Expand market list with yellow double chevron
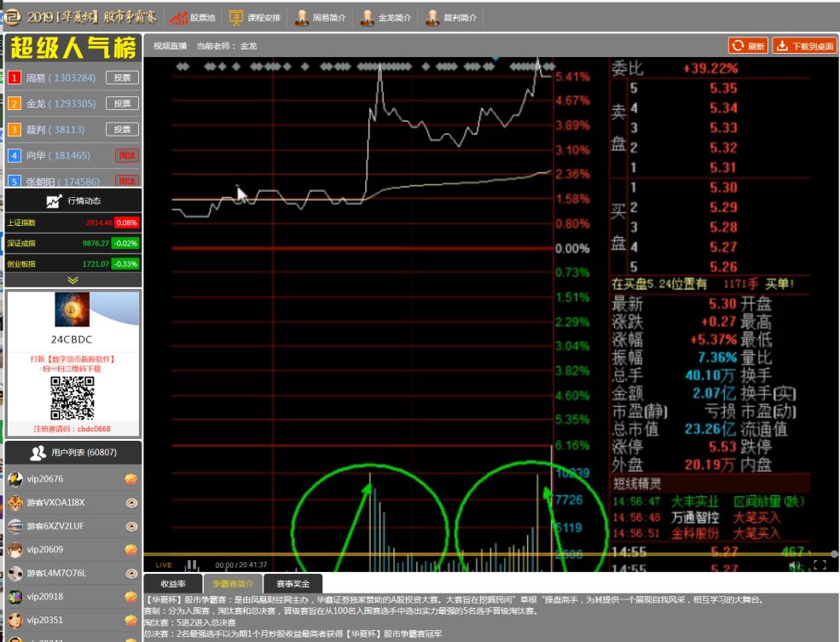 coord(72,280)
